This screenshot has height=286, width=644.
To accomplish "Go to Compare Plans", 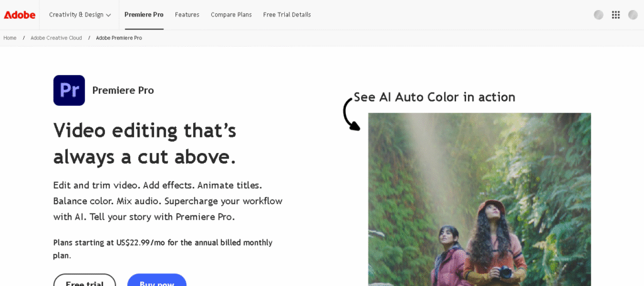I will [231, 14].
